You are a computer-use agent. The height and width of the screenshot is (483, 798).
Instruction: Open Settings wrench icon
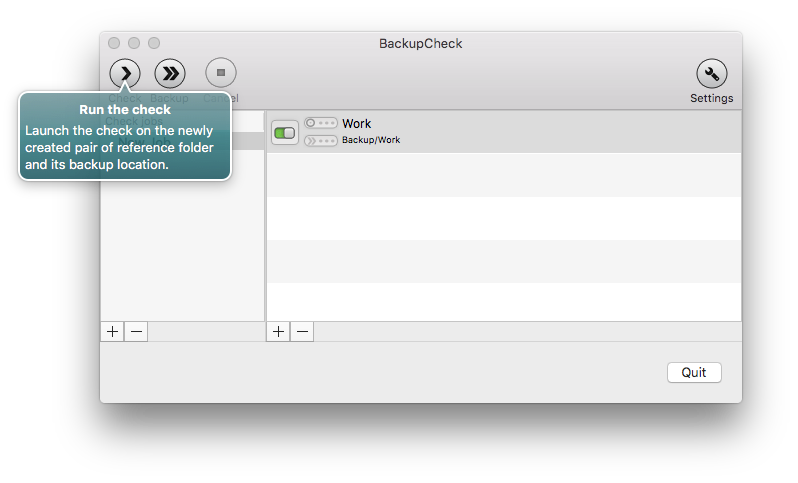click(x=711, y=74)
